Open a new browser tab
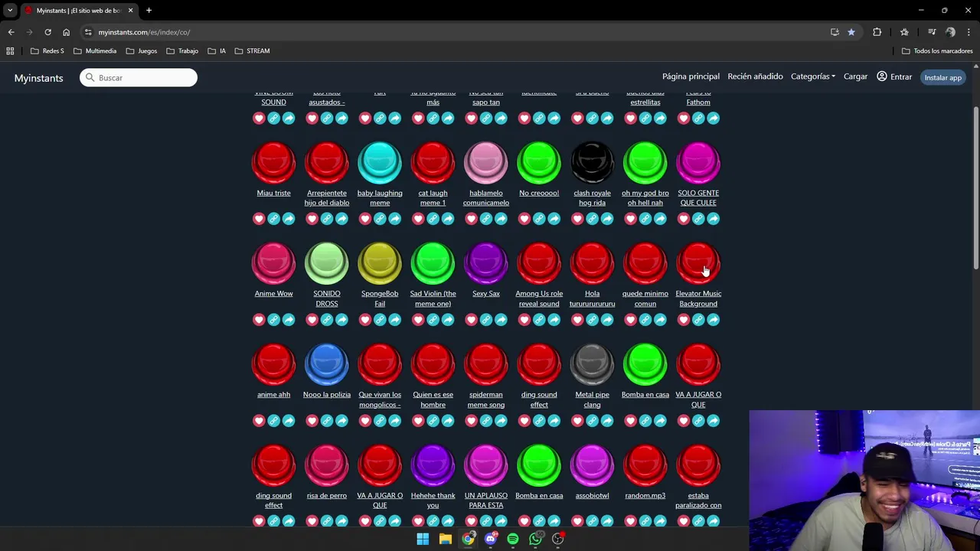980x551 pixels. click(149, 10)
